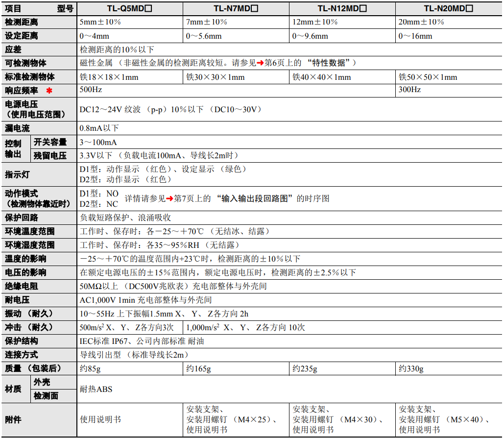Click the 标准检测物体 row label
Screen dimensions: 504x438
[30, 77]
